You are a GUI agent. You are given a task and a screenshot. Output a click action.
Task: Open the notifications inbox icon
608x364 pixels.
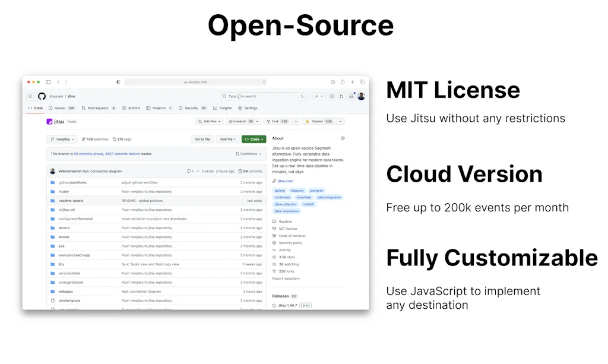[351, 96]
